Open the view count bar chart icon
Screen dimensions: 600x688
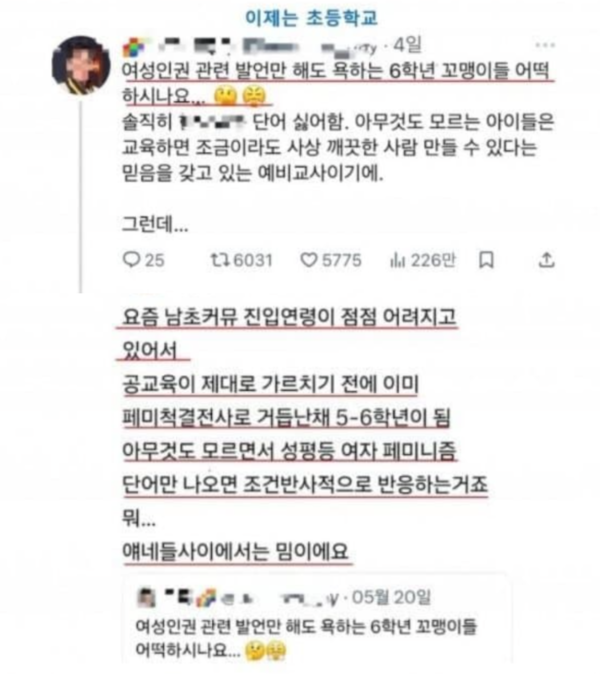397,260
